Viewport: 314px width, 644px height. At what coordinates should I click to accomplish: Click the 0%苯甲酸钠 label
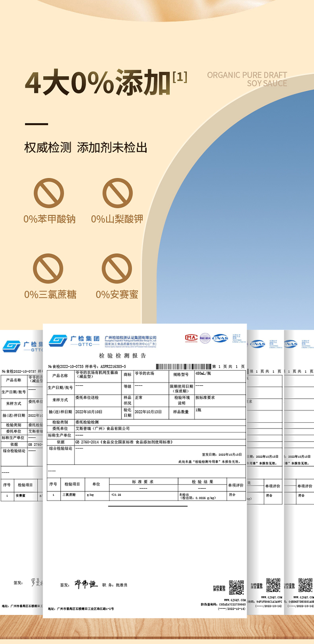[49, 219]
